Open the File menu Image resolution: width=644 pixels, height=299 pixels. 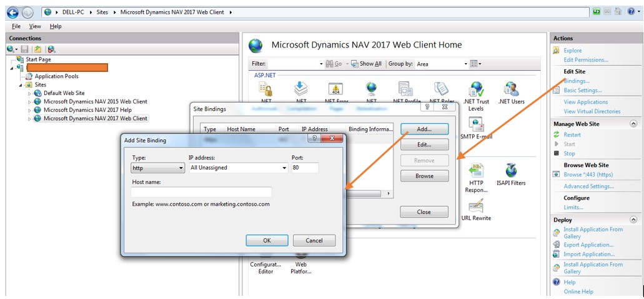click(16, 26)
